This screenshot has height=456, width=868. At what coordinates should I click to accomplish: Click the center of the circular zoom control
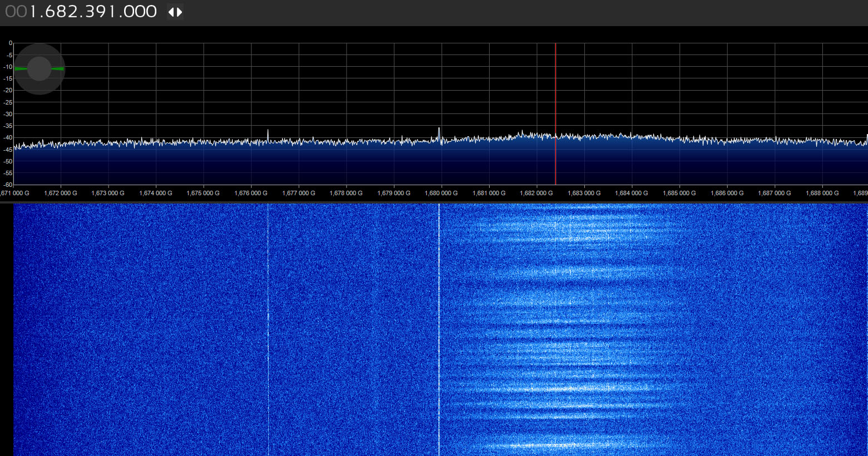[x=40, y=68]
